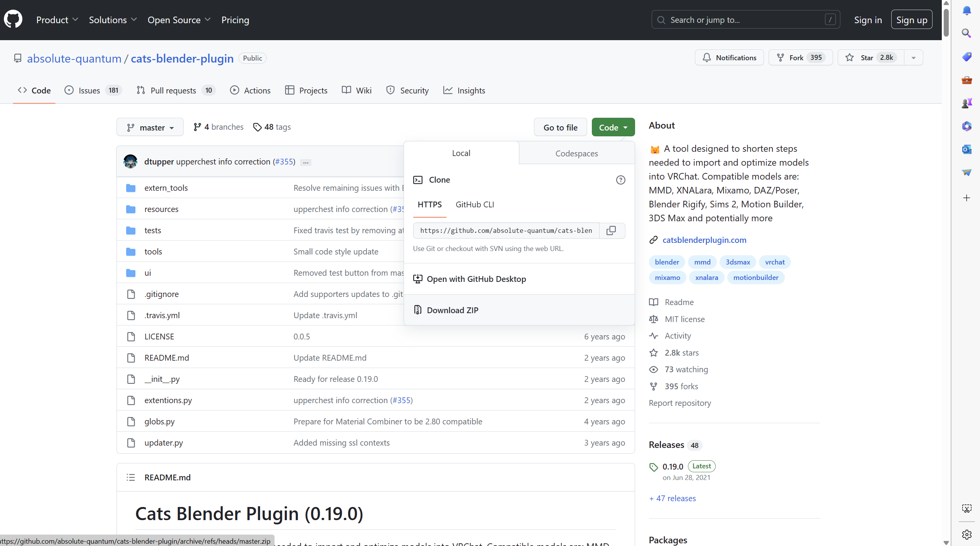
Task: Open the GitHub Octocat home logo
Action: click(x=13, y=20)
